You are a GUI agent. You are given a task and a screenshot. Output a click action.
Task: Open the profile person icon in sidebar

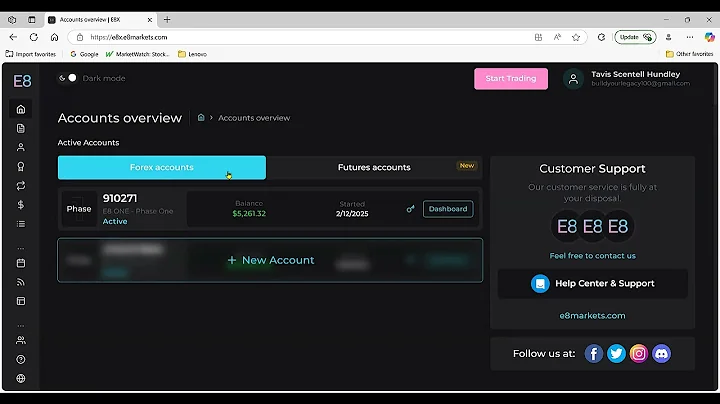tap(21, 147)
